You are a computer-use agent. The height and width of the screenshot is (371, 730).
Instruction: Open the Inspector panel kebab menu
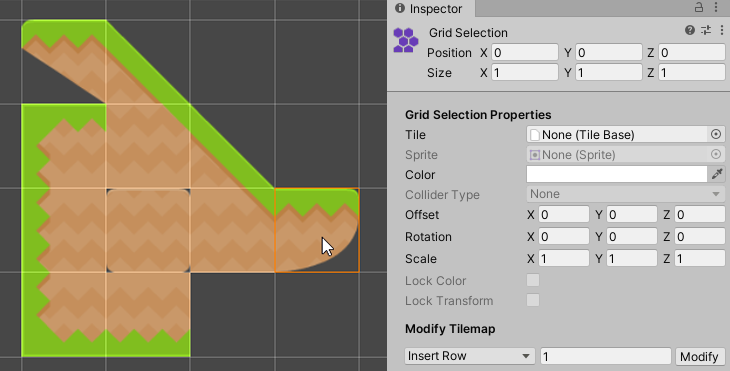point(716,7)
